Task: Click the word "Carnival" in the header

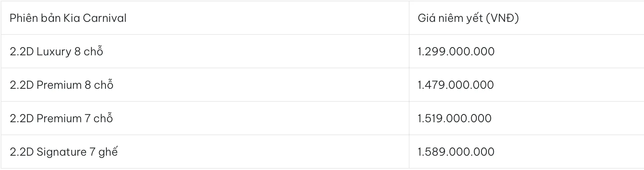Action: click(x=104, y=18)
